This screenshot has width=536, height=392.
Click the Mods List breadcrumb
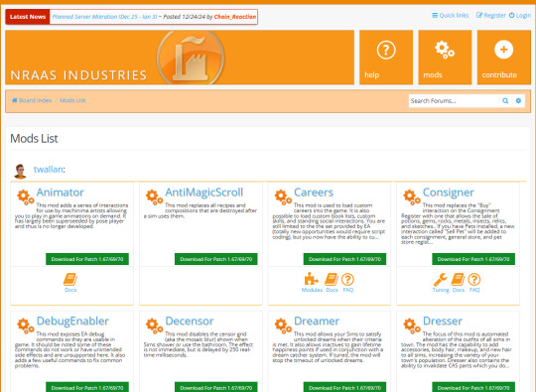pyautogui.click(x=72, y=100)
